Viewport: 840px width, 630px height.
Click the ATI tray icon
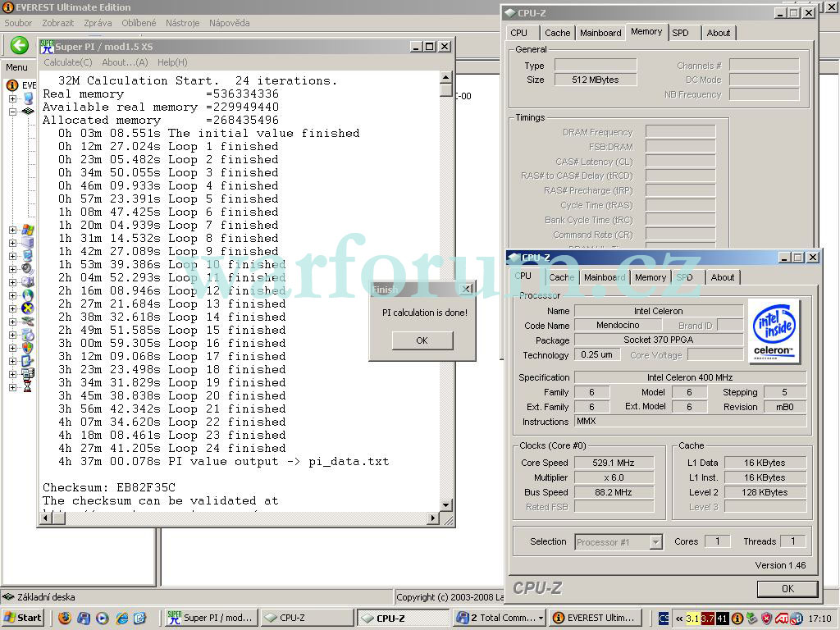click(781, 619)
